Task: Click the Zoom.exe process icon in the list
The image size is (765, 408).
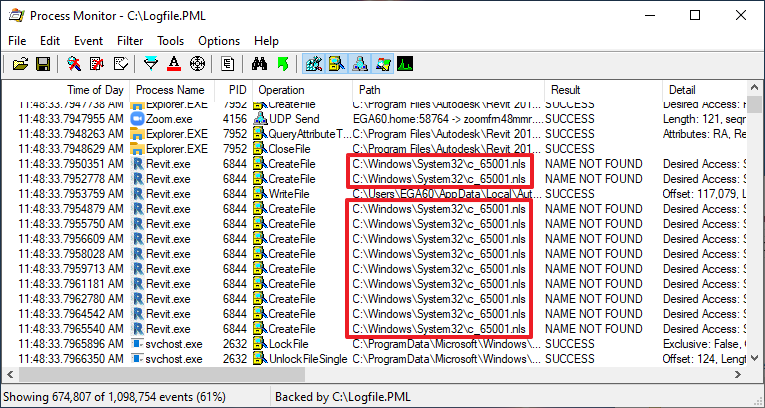Action: pos(138,119)
